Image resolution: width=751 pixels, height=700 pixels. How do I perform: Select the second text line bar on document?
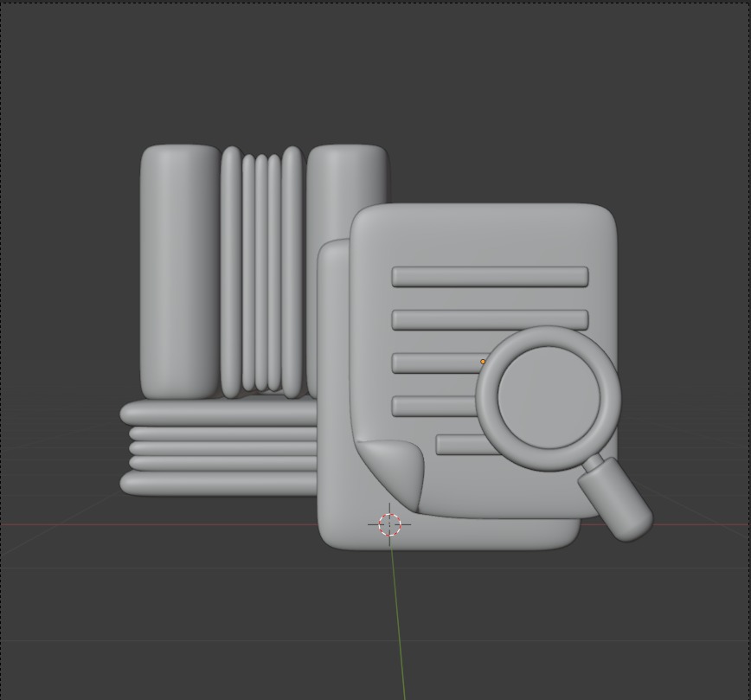click(x=490, y=319)
